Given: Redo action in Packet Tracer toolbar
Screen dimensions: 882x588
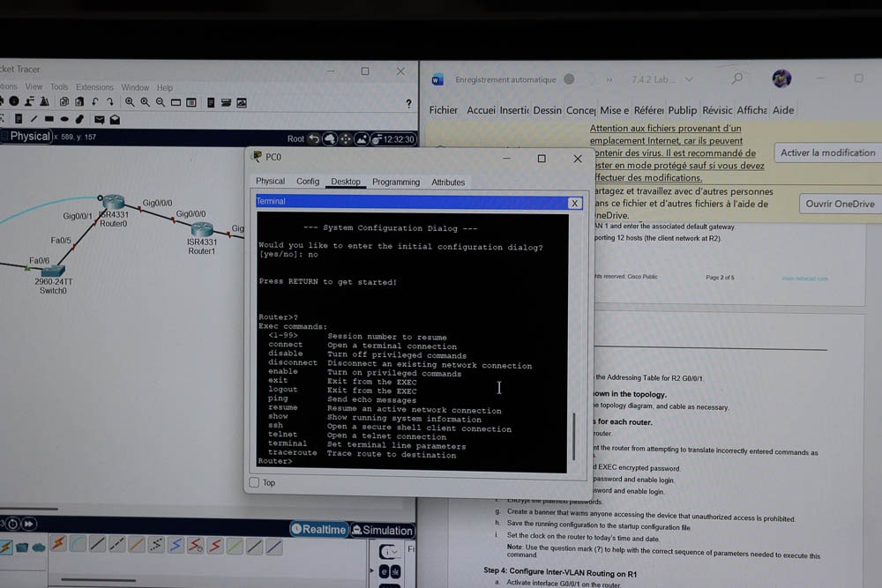Looking at the screenshot, I should pyautogui.click(x=110, y=101).
